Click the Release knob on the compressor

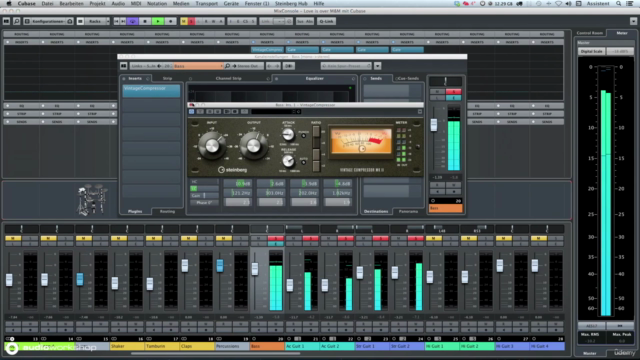tap(288, 161)
